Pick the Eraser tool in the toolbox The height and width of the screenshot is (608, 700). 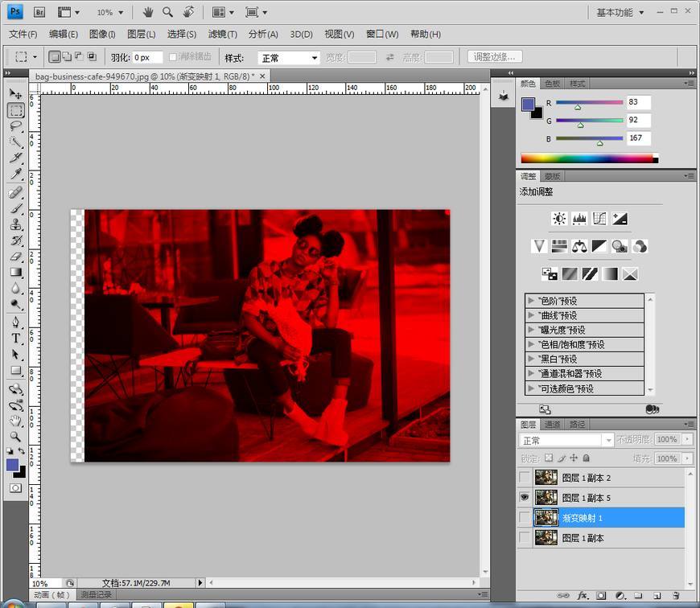tap(15, 257)
